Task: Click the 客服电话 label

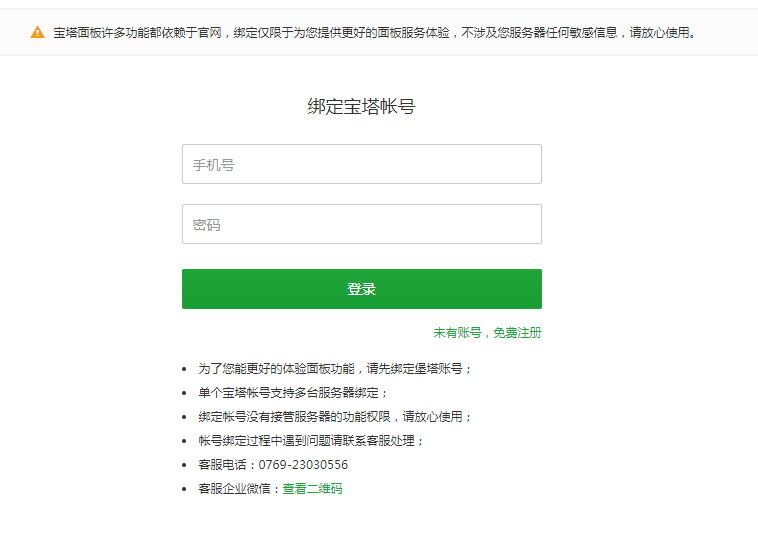Action: (x=222, y=464)
